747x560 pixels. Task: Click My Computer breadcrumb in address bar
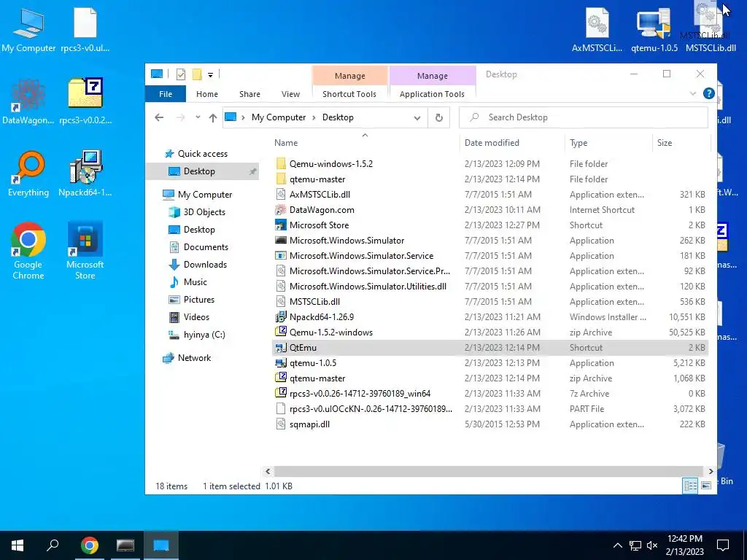pyautogui.click(x=279, y=117)
